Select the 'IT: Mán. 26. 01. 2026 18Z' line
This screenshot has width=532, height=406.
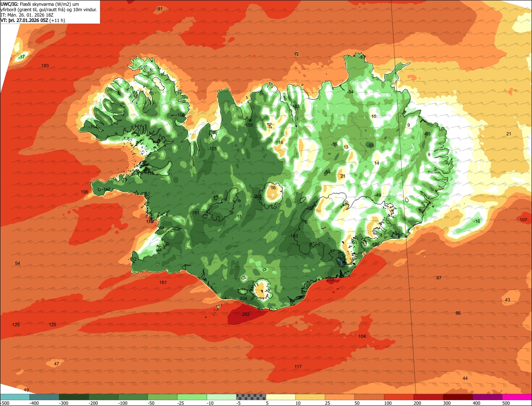[x=27, y=15]
